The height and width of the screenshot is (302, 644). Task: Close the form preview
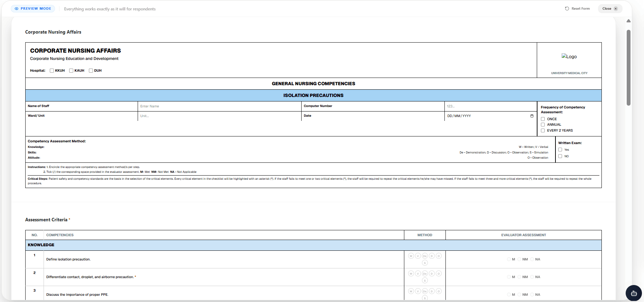(610, 9)
